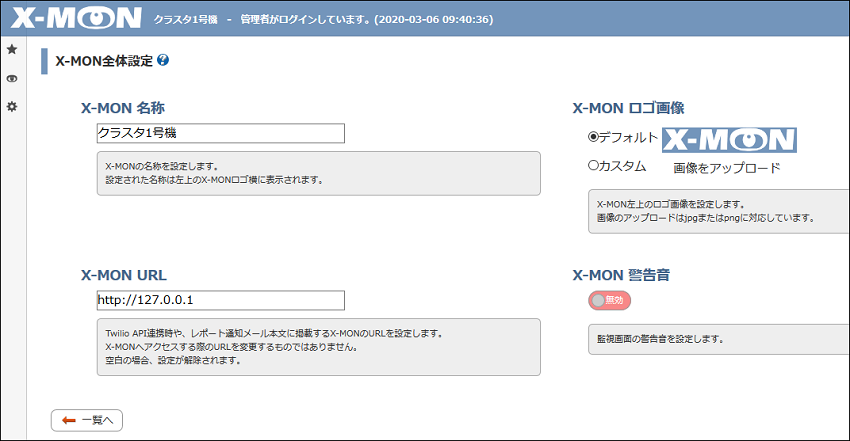The height and width of the screenshot is (441, 850).
Task: Click the X-MON logo in header
Action: click(x=76, y=18)
